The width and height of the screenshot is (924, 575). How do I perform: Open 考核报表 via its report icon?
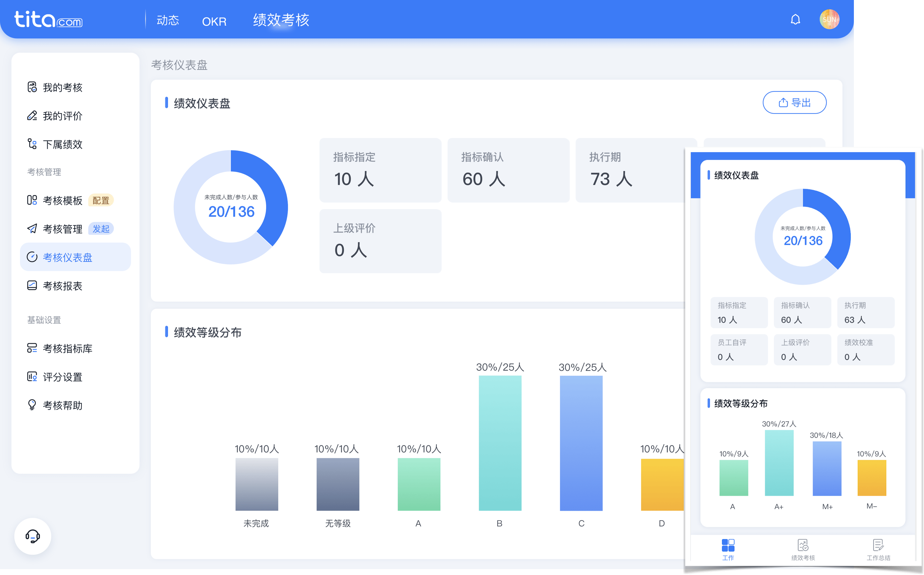click(x=32, y=286)
